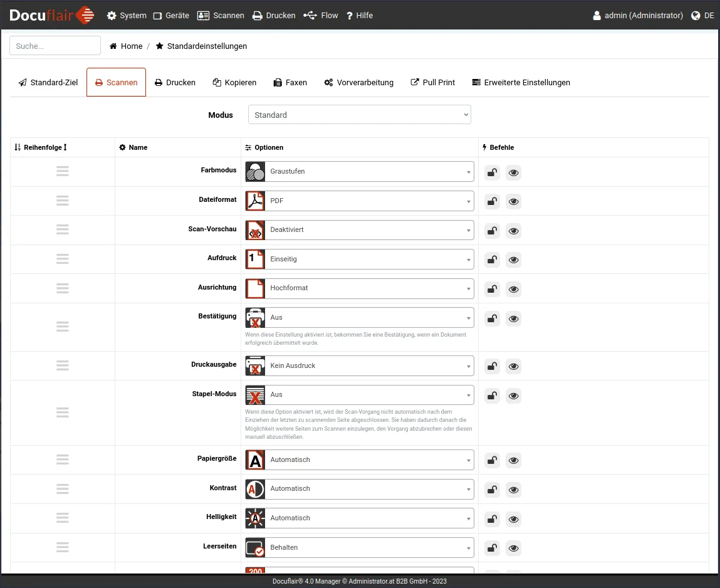Viewport: 720px width, 588px height.
Task: Toggle the eye icon for Leerseiten
Action: click(513, 549)
